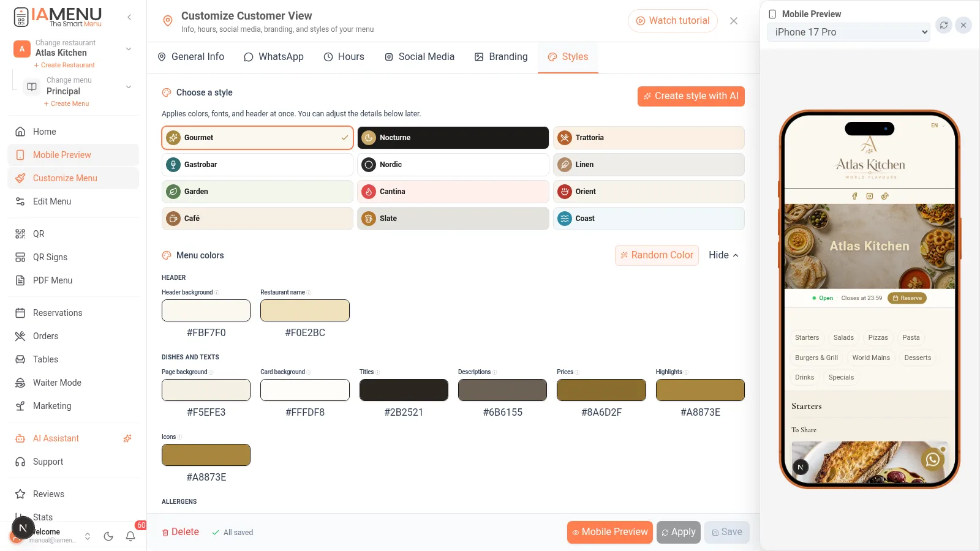Open the WhatsApp tab
Screen dimensions: 980x551
click(x=274, y=57)
